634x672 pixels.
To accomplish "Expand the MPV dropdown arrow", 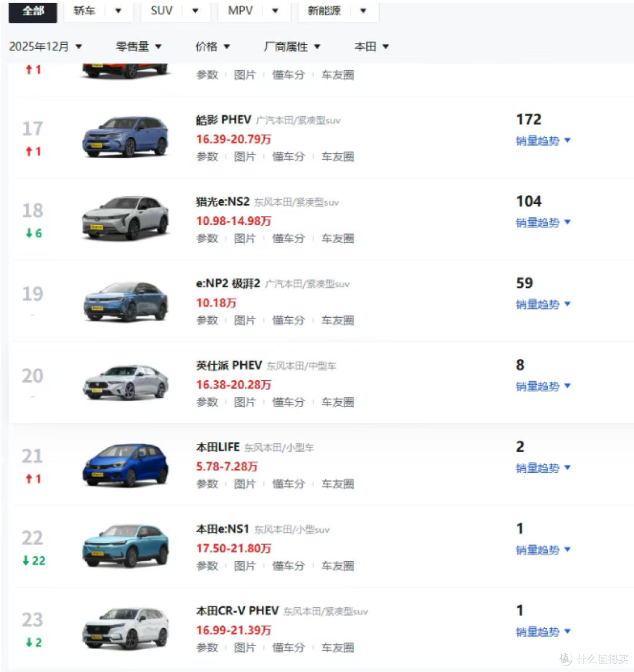I will tap(275, 11).
